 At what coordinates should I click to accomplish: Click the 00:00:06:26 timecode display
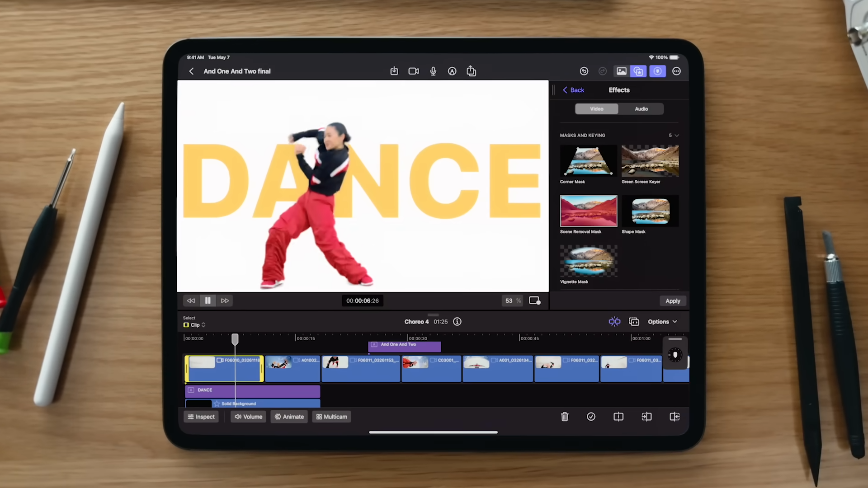[363, 300]
